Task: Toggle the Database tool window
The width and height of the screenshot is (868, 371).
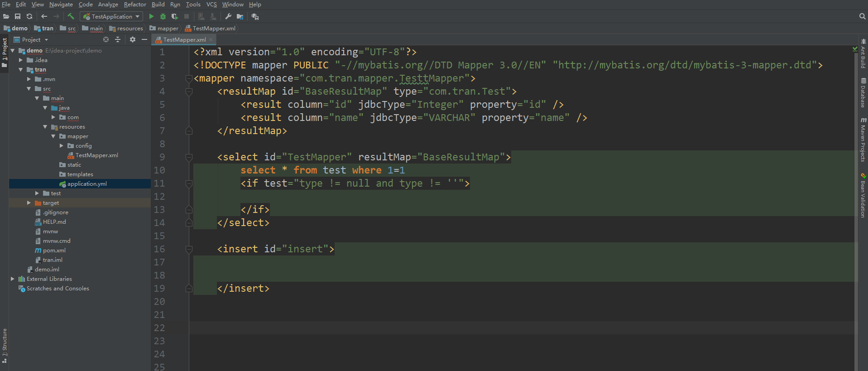Action: click(x=863, y=93)
